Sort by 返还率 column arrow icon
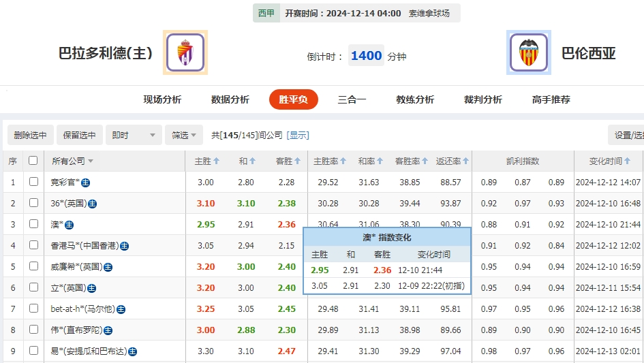This screenshot has width=644, height=363. 466,161
